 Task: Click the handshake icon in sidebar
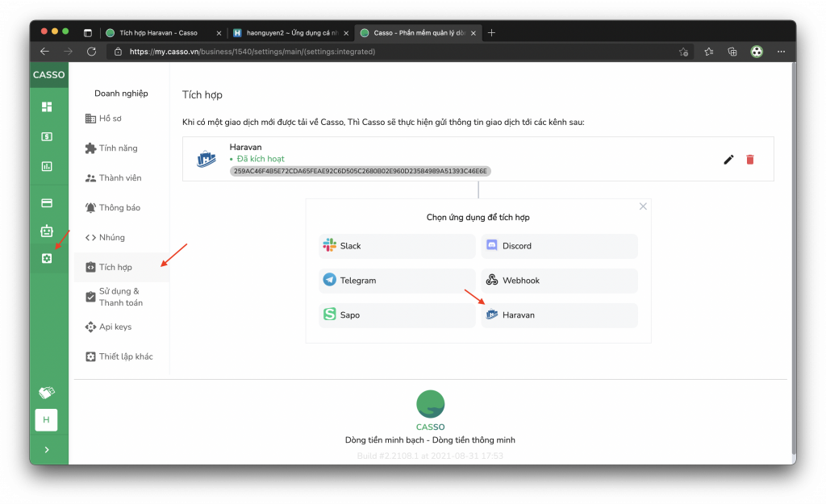pos(47,393)
